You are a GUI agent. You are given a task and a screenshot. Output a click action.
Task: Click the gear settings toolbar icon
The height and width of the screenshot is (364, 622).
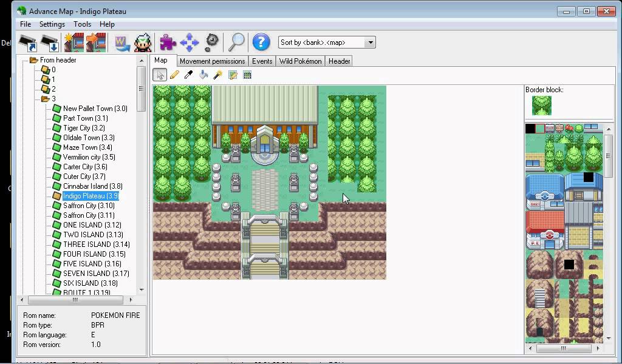point(212,42)
